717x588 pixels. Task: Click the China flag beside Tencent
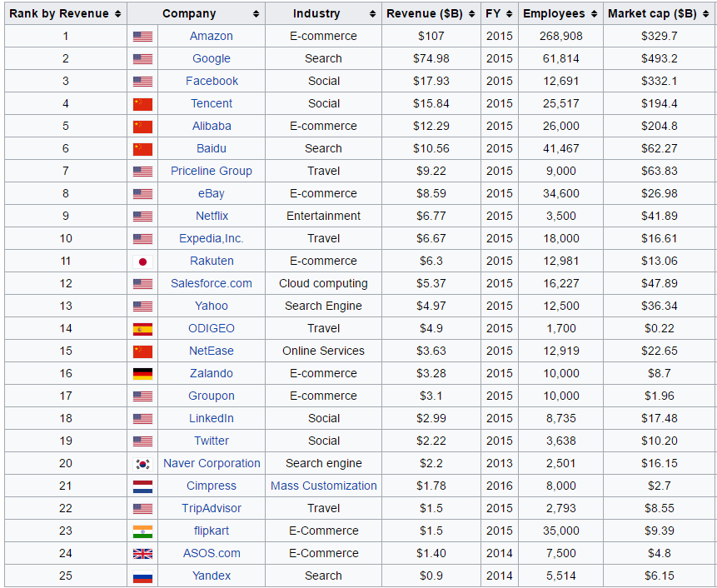[x=142, y=104]
